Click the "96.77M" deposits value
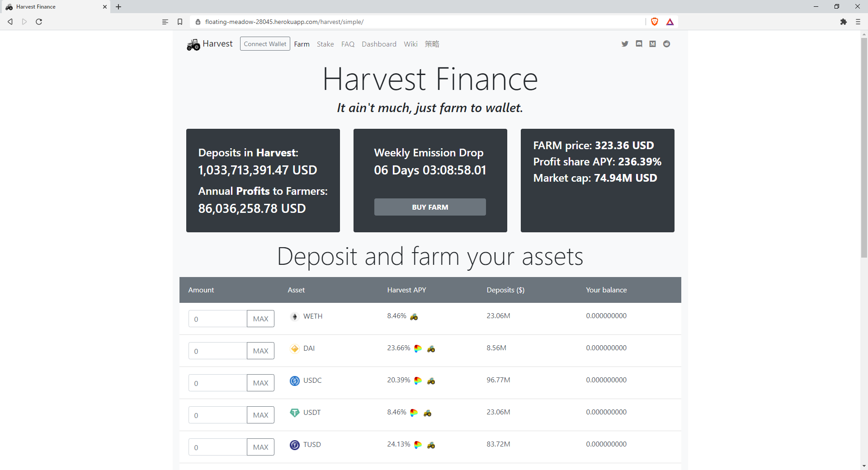The image size is (868, 470). pos(498,380)
